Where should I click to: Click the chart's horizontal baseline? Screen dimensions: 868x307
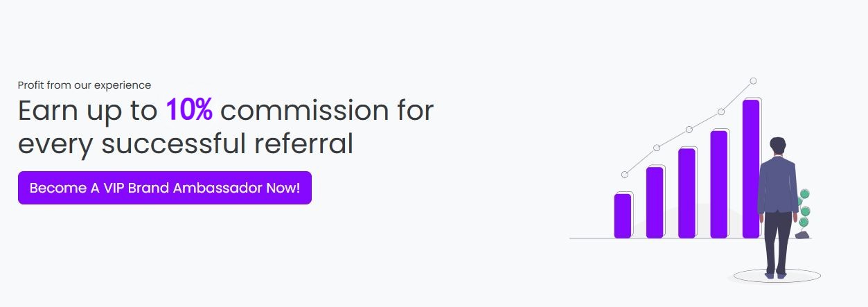pyautogui.click(x=589, y=238)
